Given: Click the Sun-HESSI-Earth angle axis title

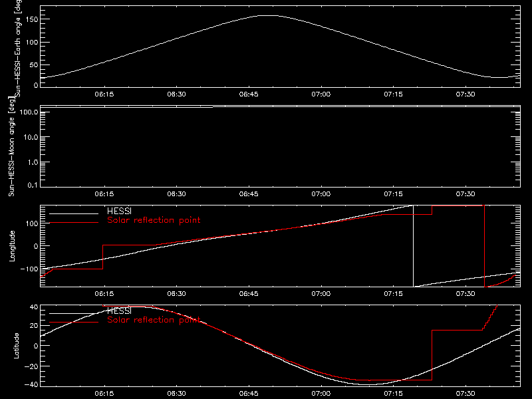Looking at the screenshot, I should (18, 49).
